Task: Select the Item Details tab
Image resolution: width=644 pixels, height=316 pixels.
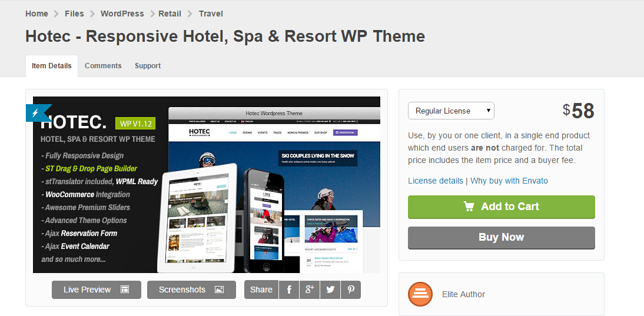Action: click(x=52, y=66)
